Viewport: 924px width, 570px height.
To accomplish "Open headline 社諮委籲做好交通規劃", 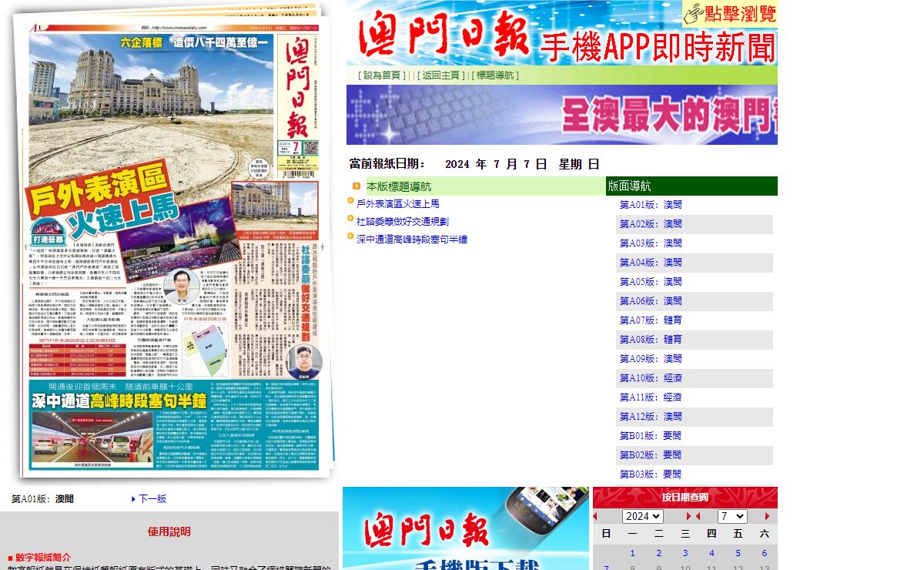I will 403,222.
